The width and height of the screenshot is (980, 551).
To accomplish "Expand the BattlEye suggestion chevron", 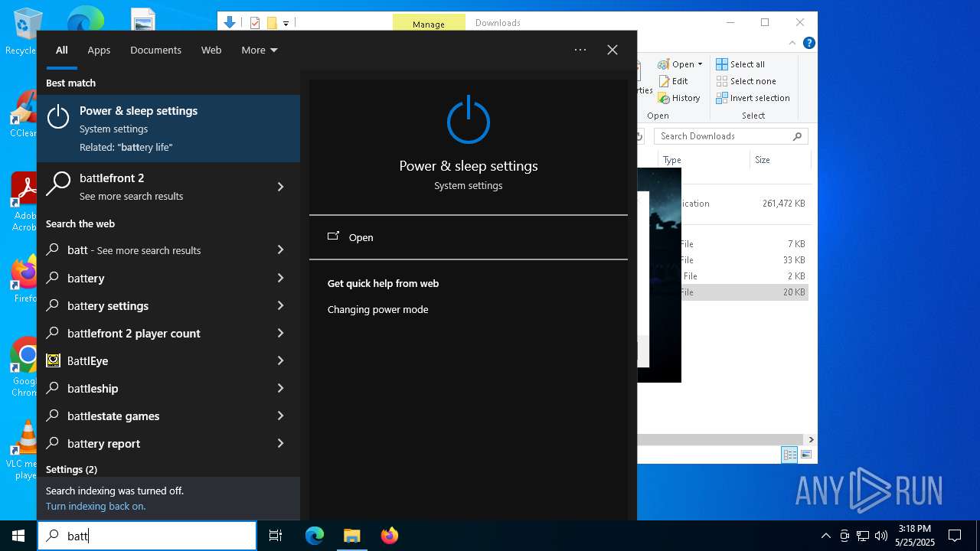I will click(x=280, y=360).
